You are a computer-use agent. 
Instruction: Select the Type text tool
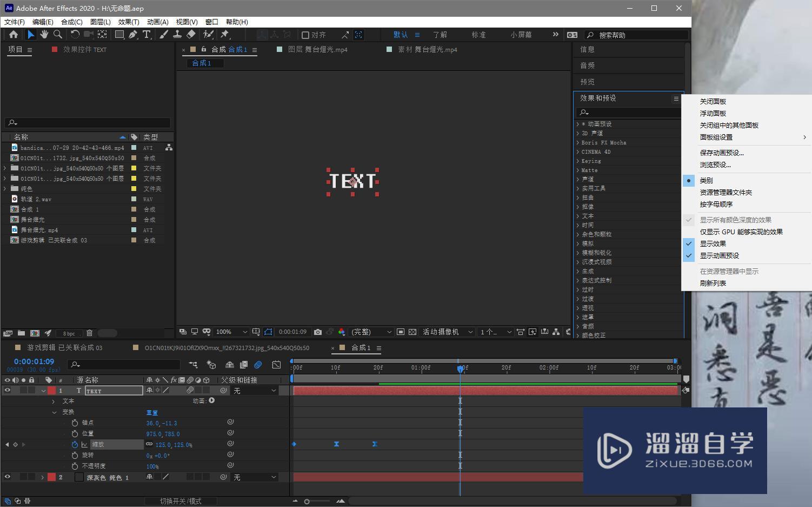coord(147,35)
